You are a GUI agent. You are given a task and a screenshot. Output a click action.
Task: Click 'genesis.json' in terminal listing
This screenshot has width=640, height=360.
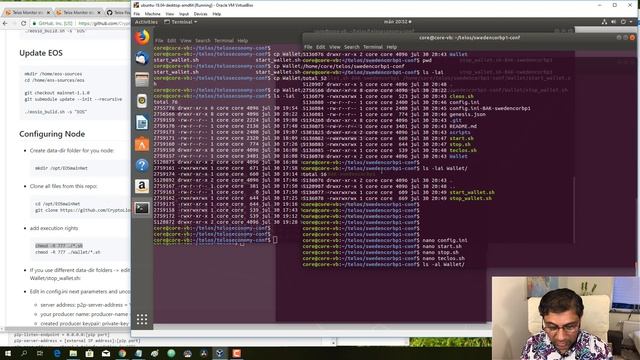pos(467,114)
